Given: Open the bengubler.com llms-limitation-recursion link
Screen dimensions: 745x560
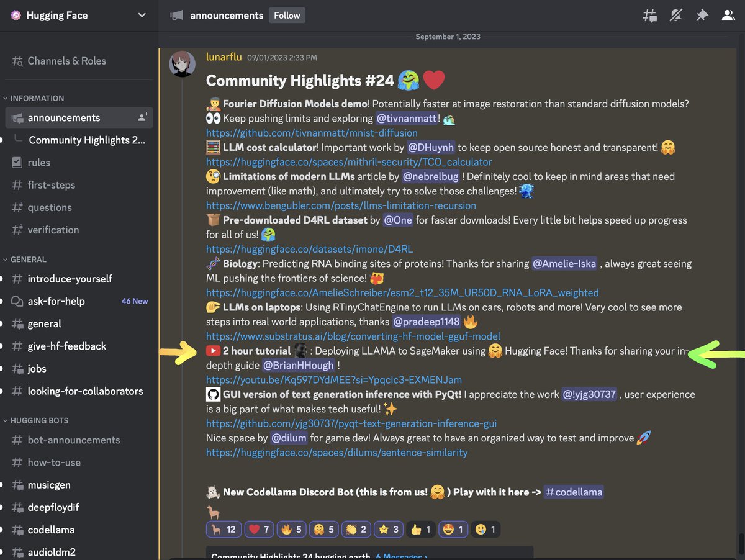Looking at the screenshot, I should pyautogui.click(x=341, y=205).
